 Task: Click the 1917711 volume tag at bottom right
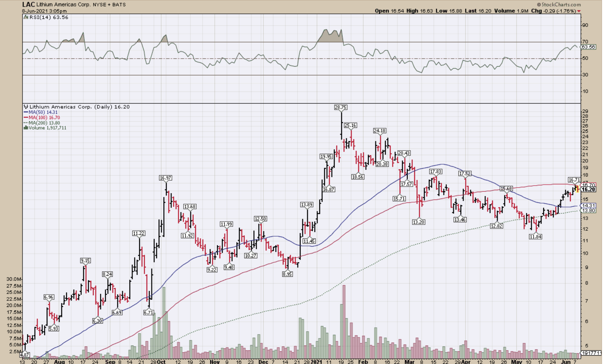click(591, 353)
